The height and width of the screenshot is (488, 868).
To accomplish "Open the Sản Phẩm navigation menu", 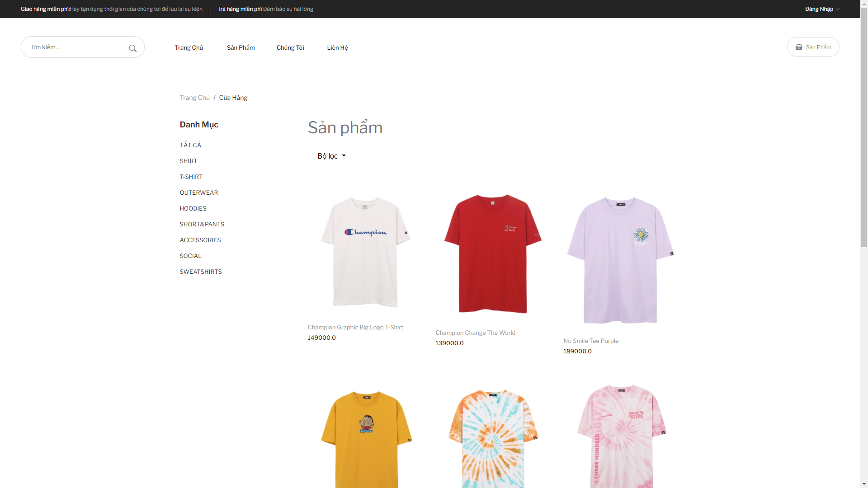I will click(x=241, y=47).
